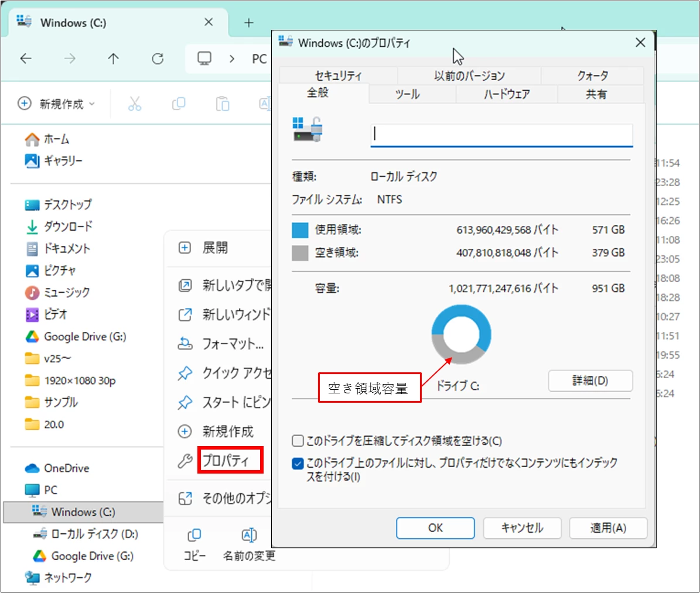Click the Back arrow in Explorer

pos(26,59)
